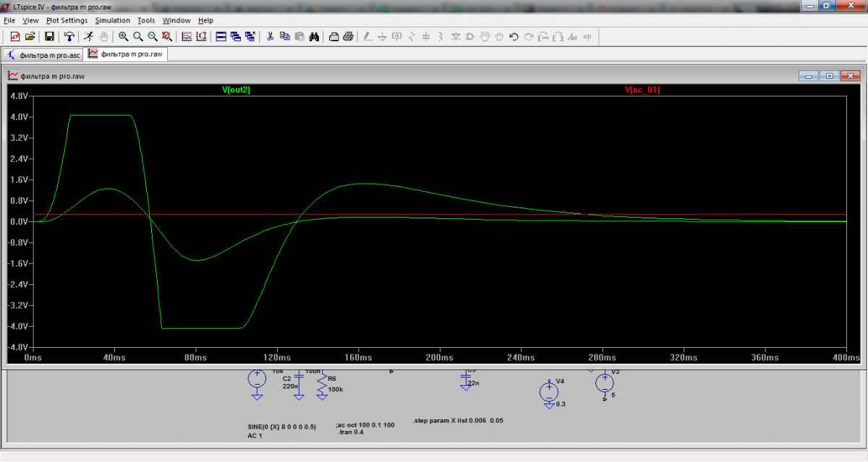Open the Tools menu
This screenshot has width=868, height=462.
tap(146, 21)
